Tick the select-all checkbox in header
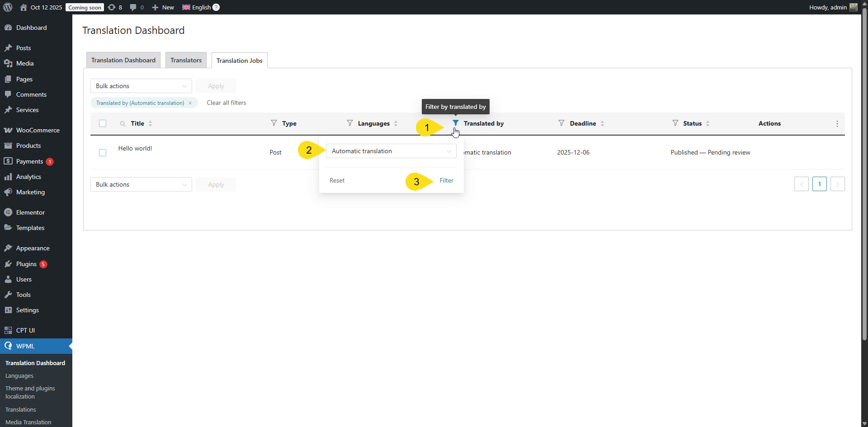The image size is (868, 427). 103,123
